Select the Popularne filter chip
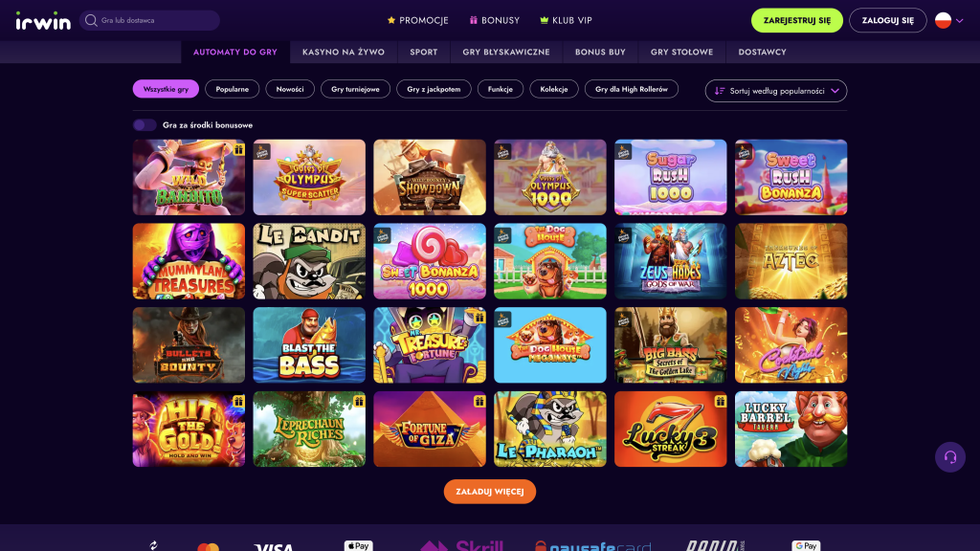Viewport: 980px width, 551px height. pos(232,89)
